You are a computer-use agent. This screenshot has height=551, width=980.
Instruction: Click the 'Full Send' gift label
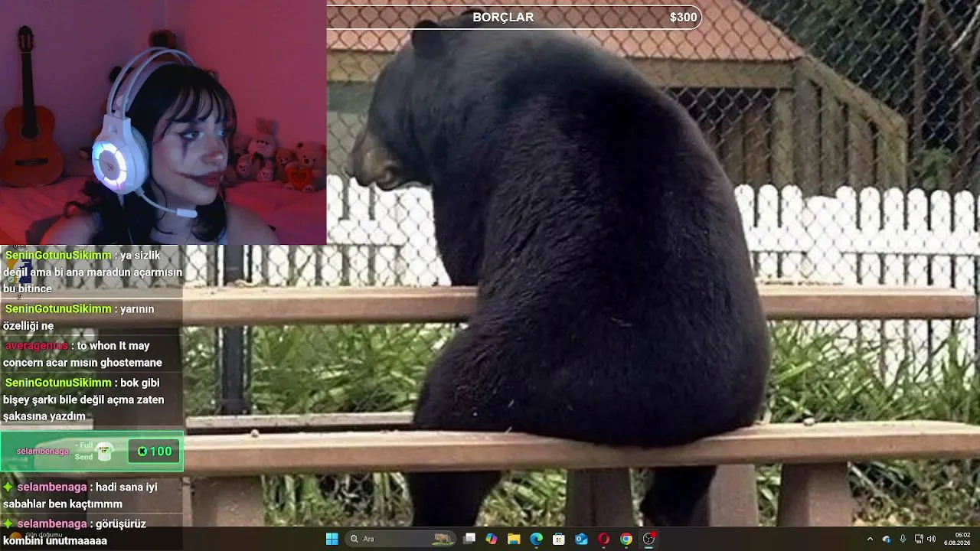click(x=83, y=452)
